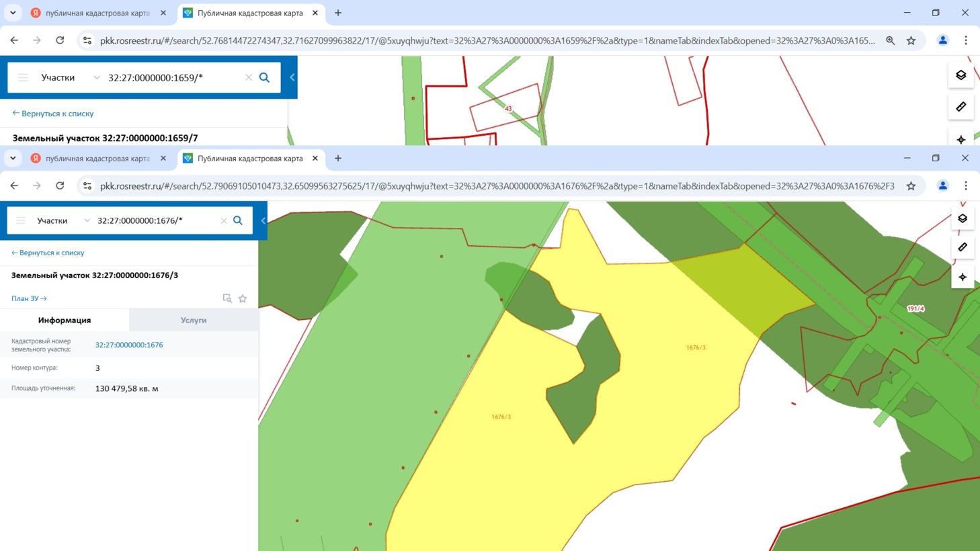Clear the 32:27:0000000:1659/* search text
Viewport: 980px width, 551px height.
[x=249, y=77]
